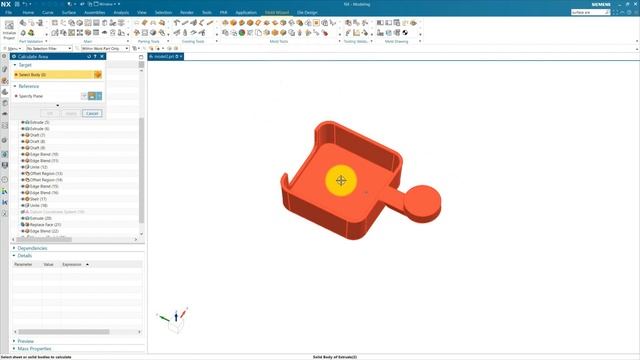Screen dimensions: 640x360
Task: Click the Parameter column header in Details
Action: click(x=23, y=264)
